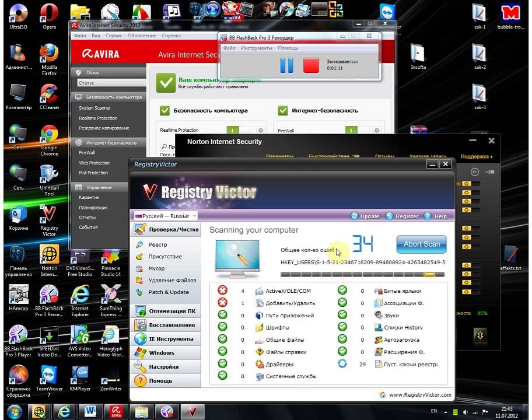Click the Статус field in Avira sidebar
Viewport: 532px width, 420px height.
tap(111, 83)
